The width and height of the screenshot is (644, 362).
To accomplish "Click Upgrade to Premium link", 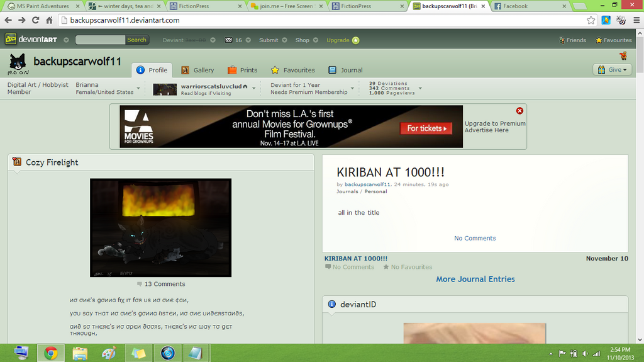I will pyautogui.click(x=495, y=123).
